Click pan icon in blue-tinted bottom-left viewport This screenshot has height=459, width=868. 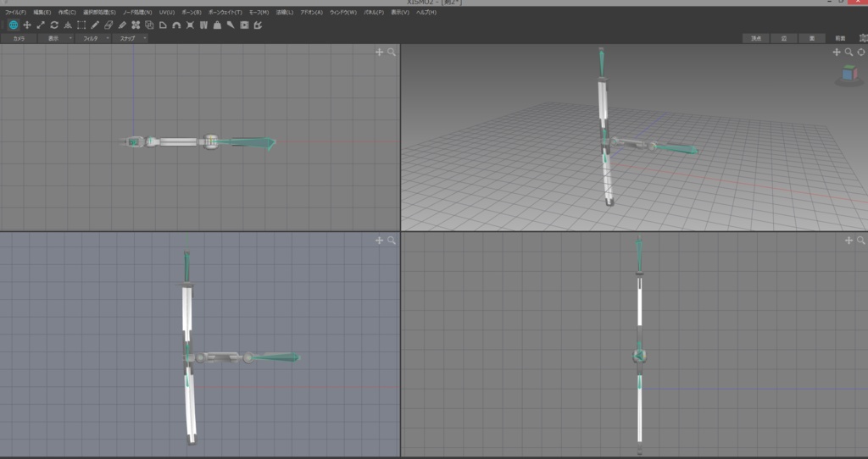point(379,240)
